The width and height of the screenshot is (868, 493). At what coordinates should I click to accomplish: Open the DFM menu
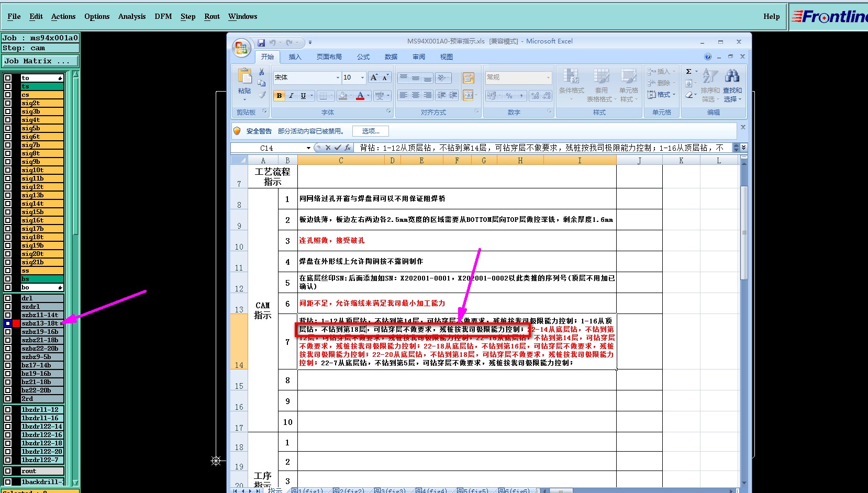pos(163,16)
